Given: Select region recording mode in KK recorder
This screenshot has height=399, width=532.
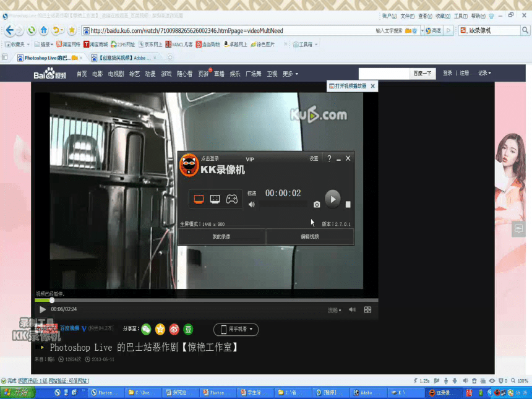Looking at the screenshot, I should click(215, 199).
